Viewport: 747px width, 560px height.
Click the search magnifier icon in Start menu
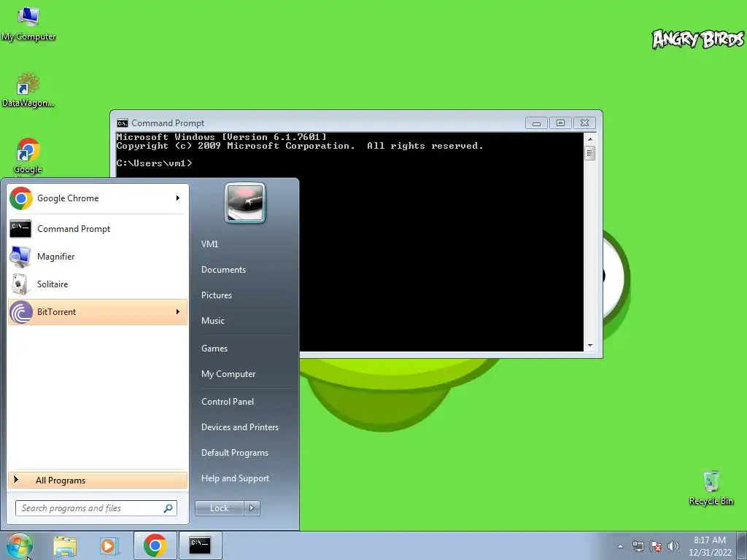coord(169,508)
